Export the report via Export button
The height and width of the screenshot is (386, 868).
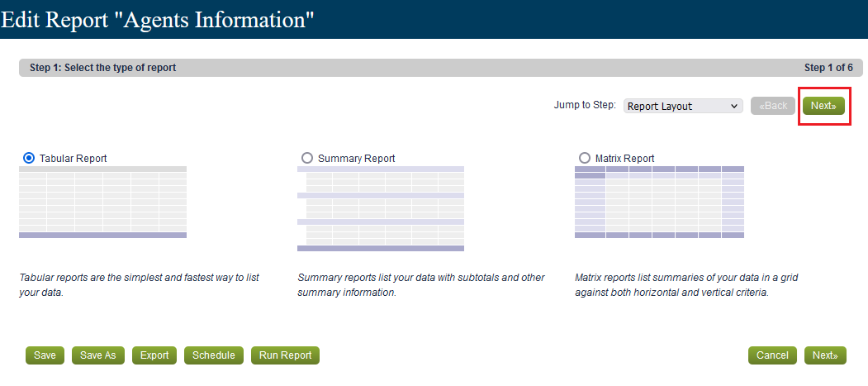coord(154,355)
